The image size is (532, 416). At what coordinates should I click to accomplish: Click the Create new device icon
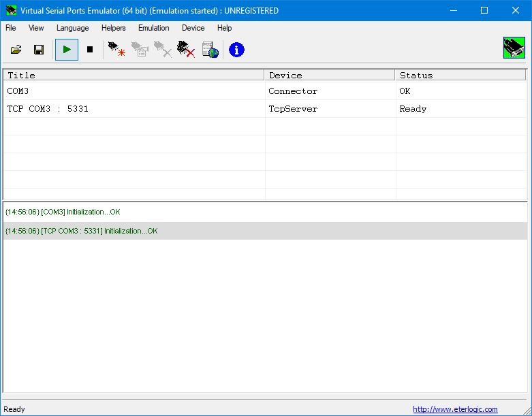click(116, 50)
